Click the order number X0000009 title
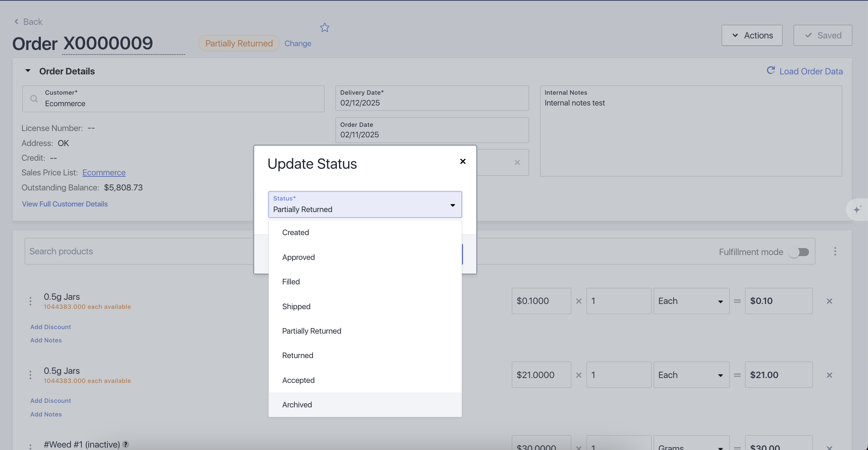The image size is (868, 450). [108, 43]
